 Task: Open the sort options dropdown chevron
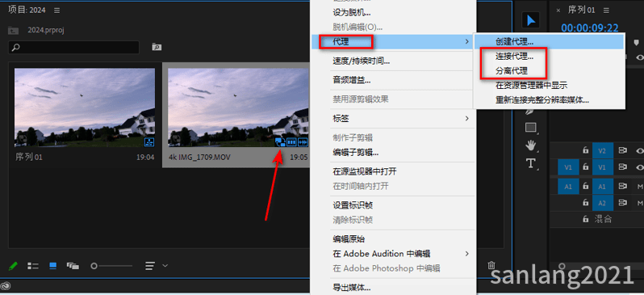tap(165, 266)
